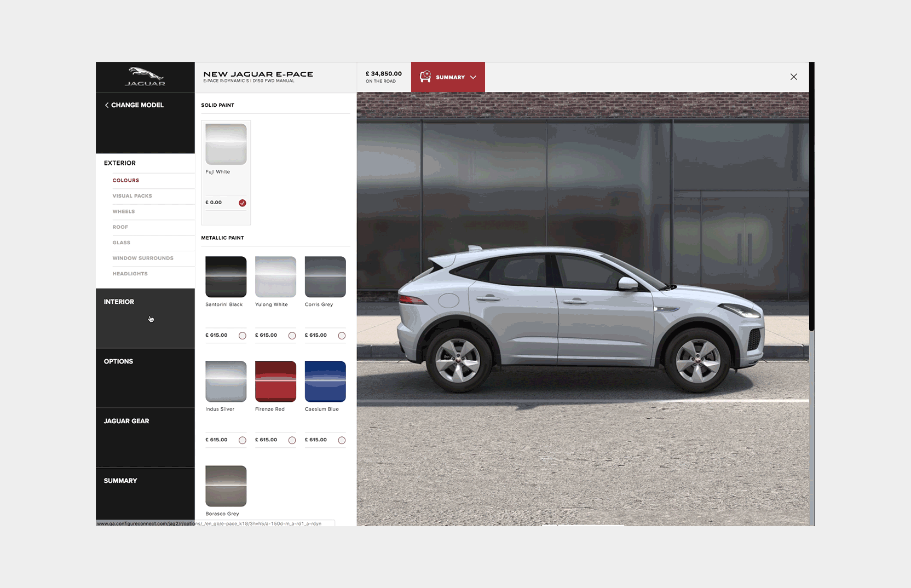Click the summary car icon
Viewport: 911px width, 588px height.
[x=425, y=77]
